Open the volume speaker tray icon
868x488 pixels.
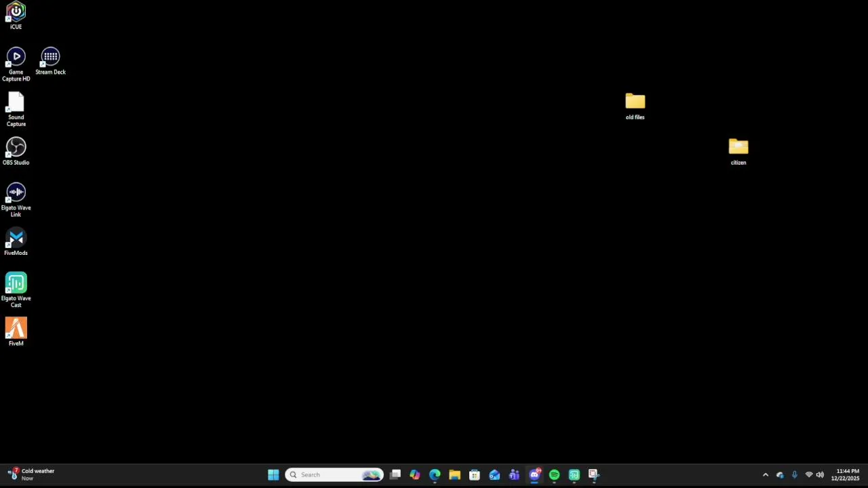click(x=820, y=474)
